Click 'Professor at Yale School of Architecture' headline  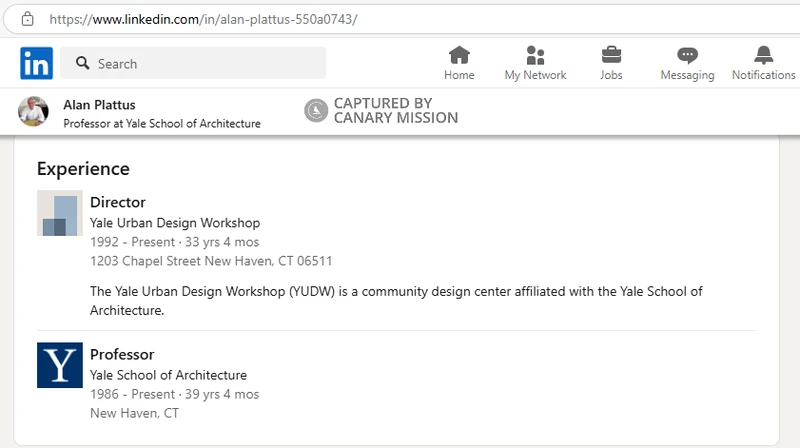click(x=162, y=123)
